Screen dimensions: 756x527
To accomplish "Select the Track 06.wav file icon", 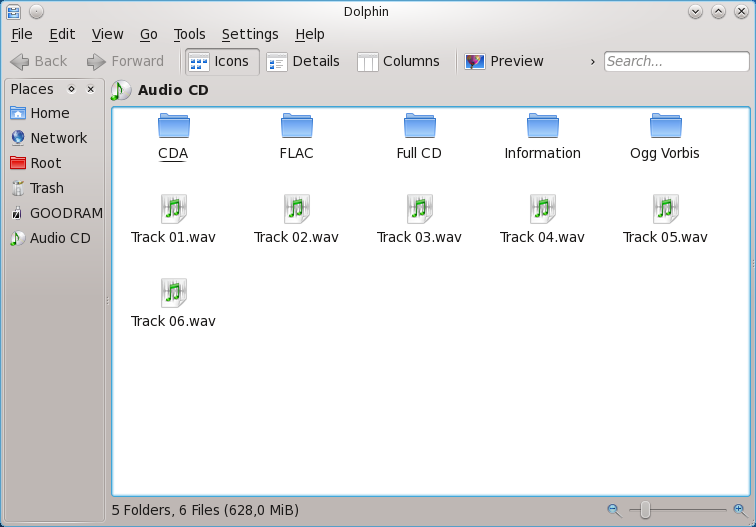I will pyautogui.click(x=174, y=293).
